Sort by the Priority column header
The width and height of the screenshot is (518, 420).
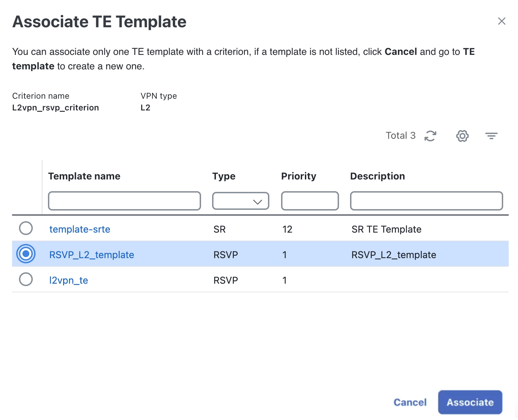point(298,176)
